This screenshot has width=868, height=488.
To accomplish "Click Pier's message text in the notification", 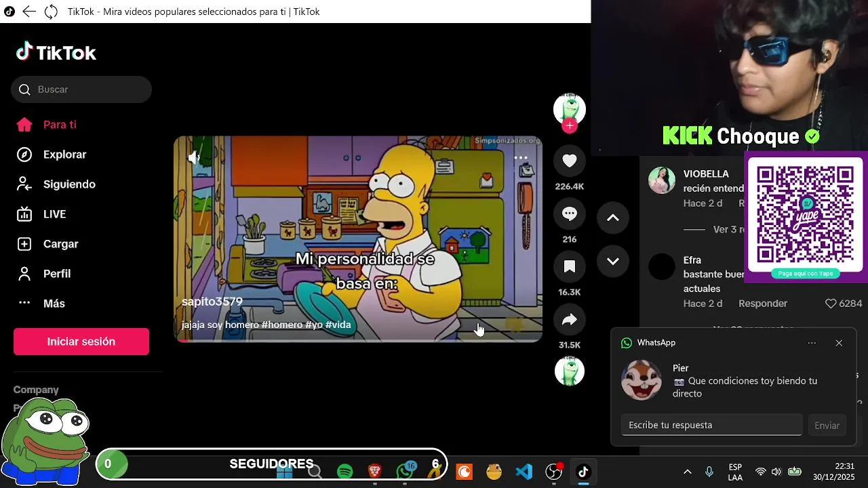I will tap(745, 387).
